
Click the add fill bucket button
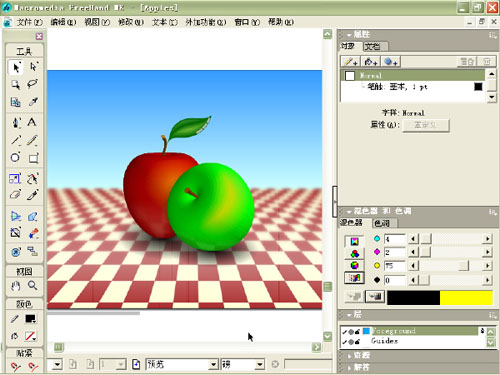[x=370, y=62]
